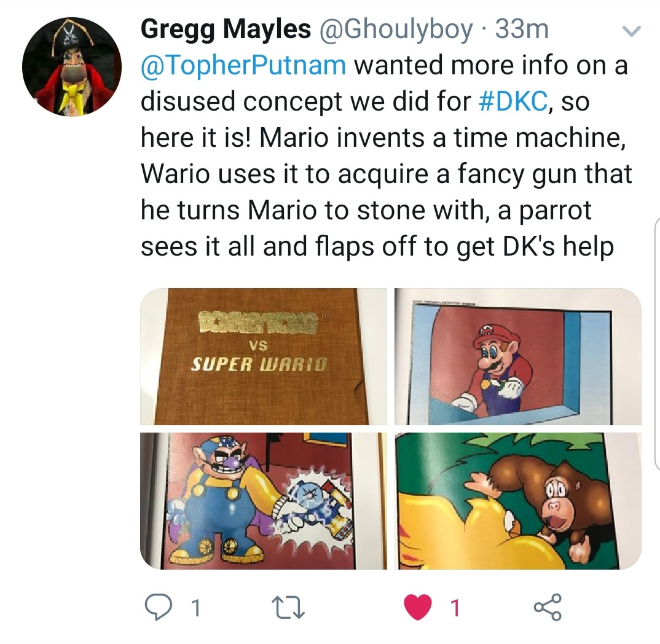This screenshot has width=660, height=644.
Task: Open the @TopherPutnam mention
Action: click(x=244, y=65)
